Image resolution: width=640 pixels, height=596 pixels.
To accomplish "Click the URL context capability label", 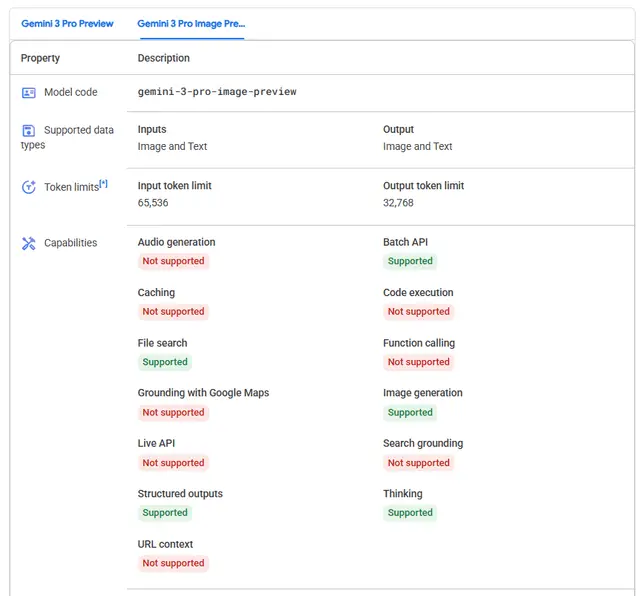I will (165, 544).
